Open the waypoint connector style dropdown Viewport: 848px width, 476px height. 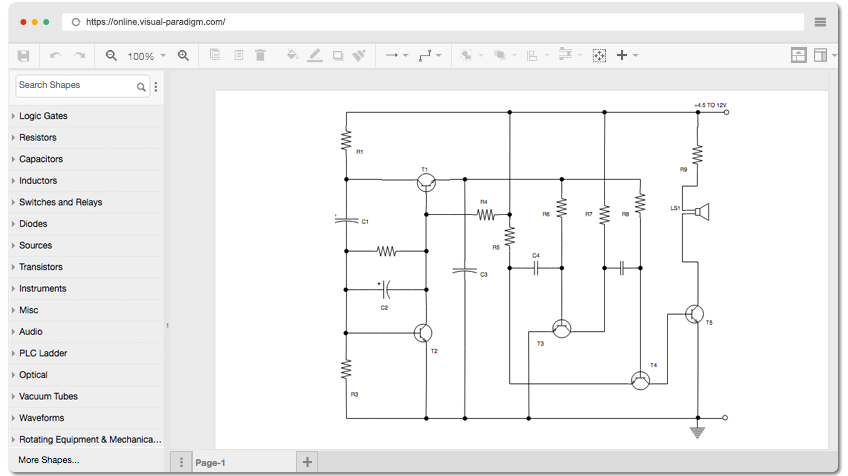coord(430,55)
